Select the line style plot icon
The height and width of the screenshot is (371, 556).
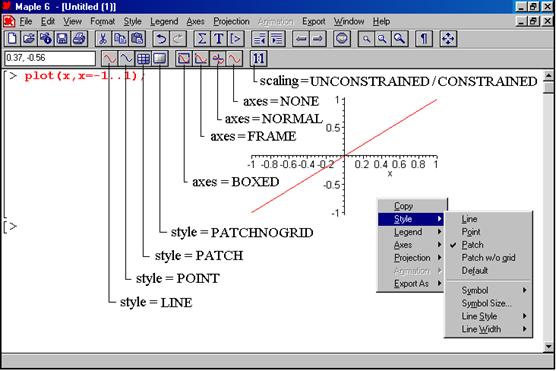(x=109, y=59)
